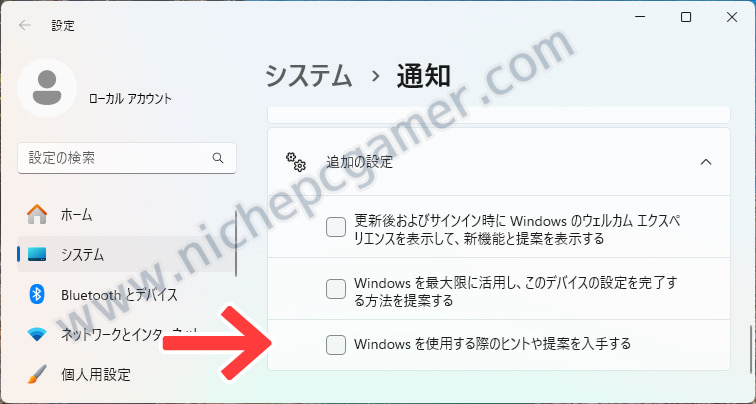Tick the ヒントや提案を入手する checkbox
Image resolution: width=756 pixels, height=404 pixels.
point(336,345)
